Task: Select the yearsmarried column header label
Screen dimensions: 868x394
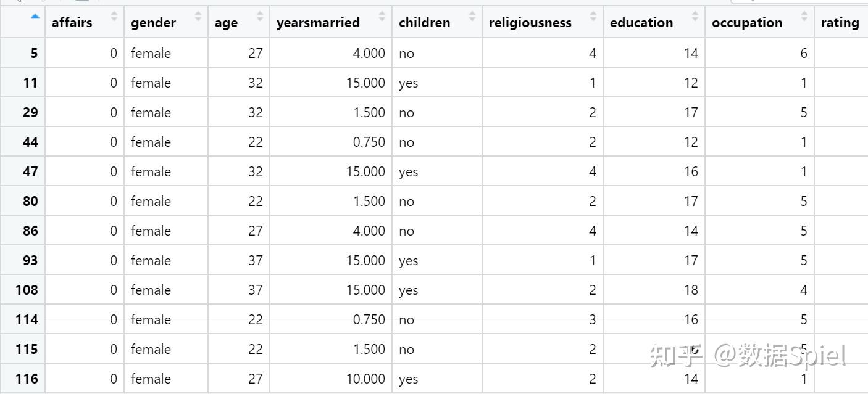Action: click(318, 23)
